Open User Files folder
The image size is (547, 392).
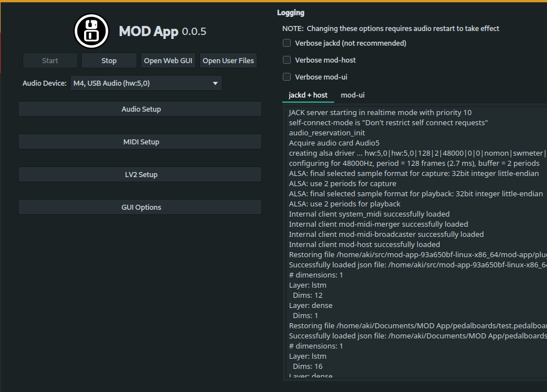(228, 61)
